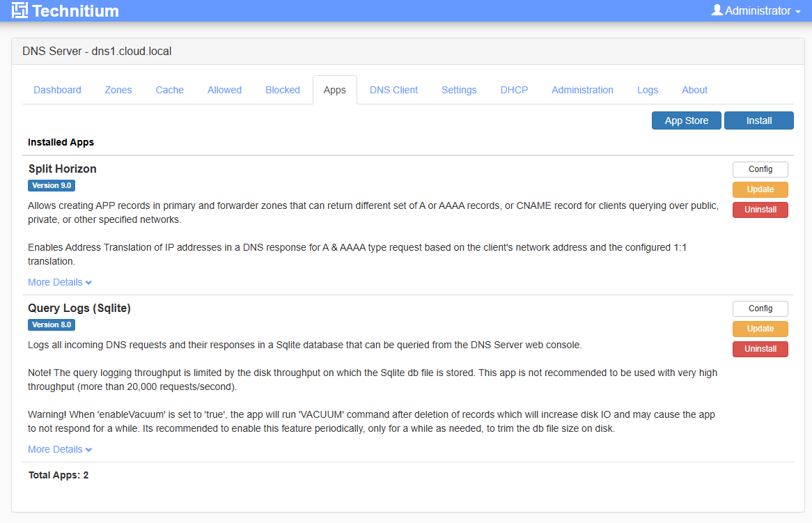Open the Settings tab

(x=459, y=90)
